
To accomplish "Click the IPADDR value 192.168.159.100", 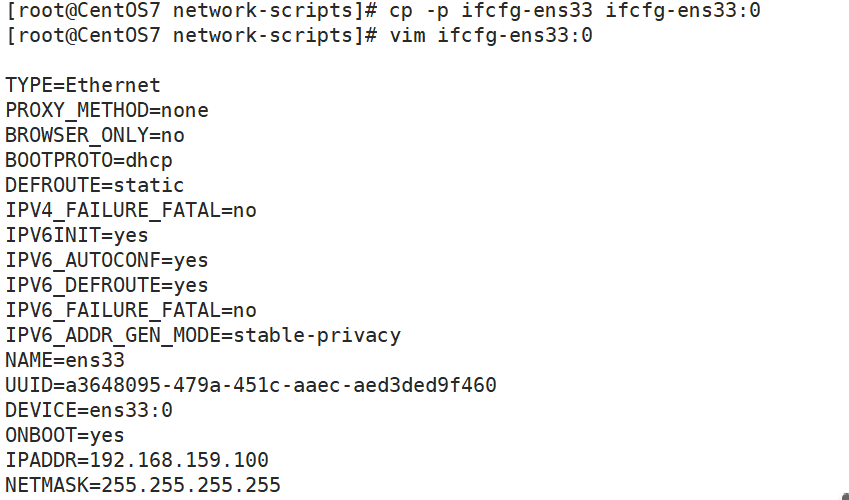I will click(179, 461).
